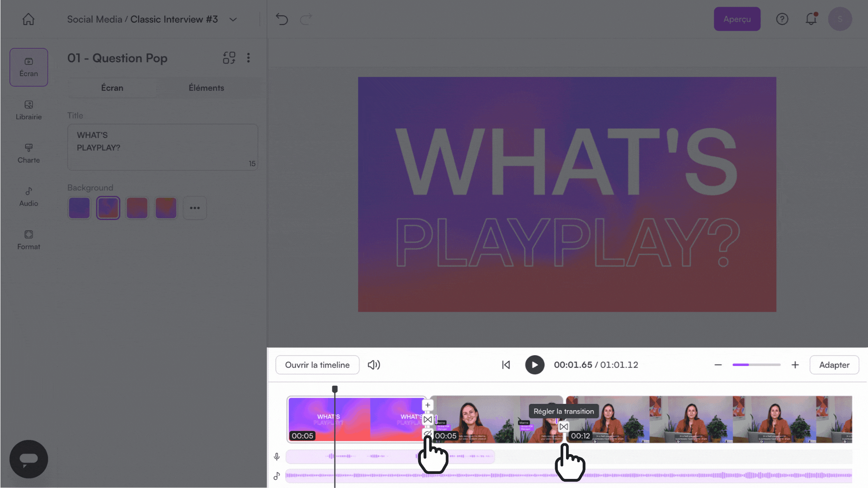Click the transition icon before the 00:12 clip
Viewport: 868px width, 488px height.
(563, 427)
